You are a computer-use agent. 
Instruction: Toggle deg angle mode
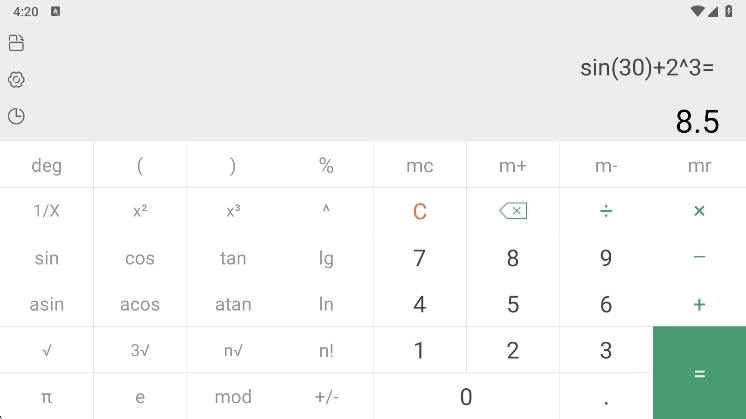[47, 165]
